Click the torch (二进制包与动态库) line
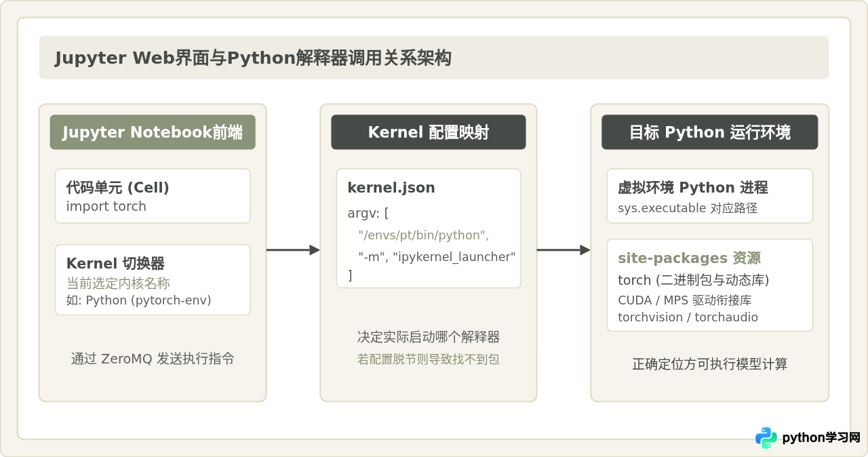The image size is (868, 457). click(694, 280)
